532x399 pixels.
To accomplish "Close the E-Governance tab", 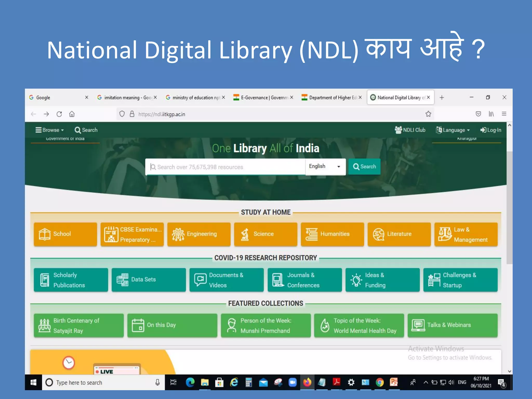I will 292,97.
